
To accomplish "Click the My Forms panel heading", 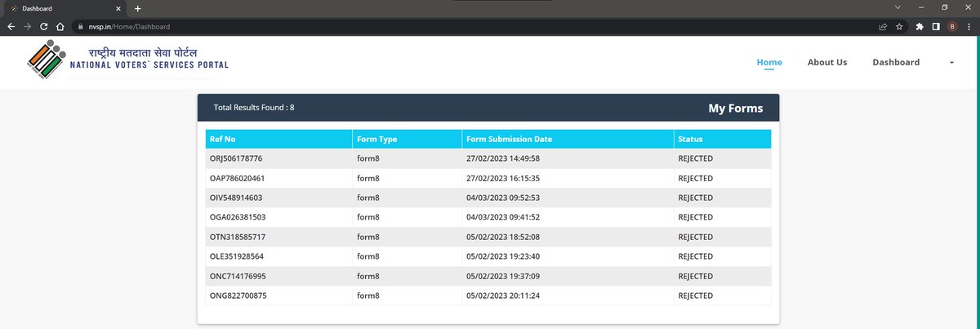I will pos(736,108).
